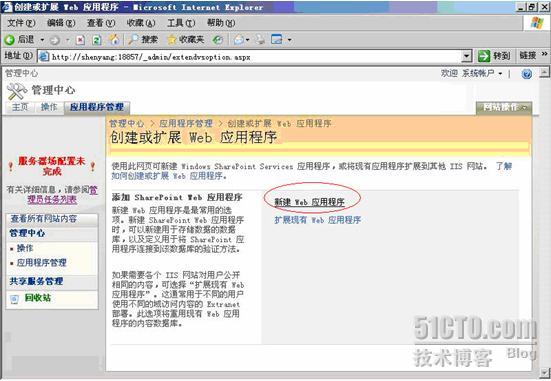Open the Tools (工具) menu

181,23
